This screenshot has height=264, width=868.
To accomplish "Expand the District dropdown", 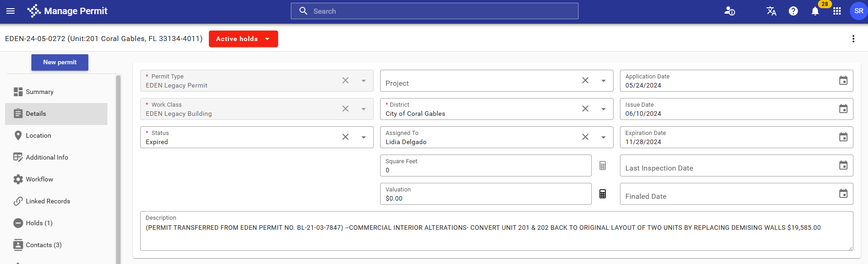I will 603,109.
